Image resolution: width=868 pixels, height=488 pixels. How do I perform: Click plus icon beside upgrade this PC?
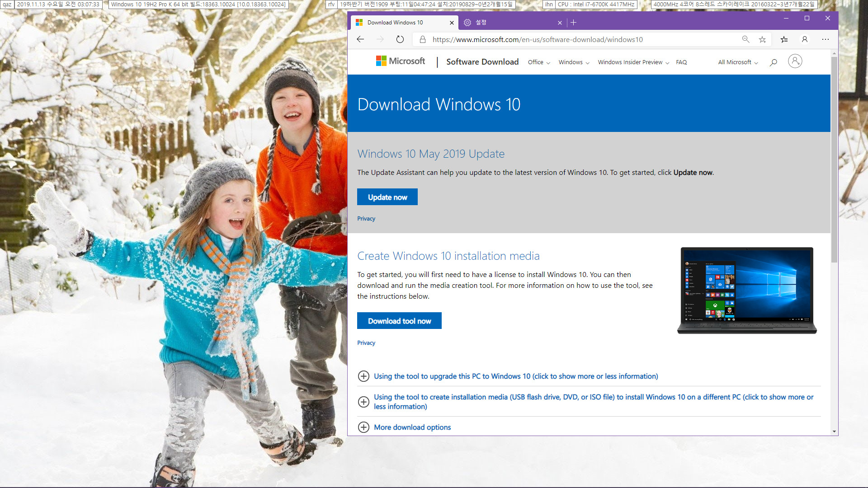point(363,376)
